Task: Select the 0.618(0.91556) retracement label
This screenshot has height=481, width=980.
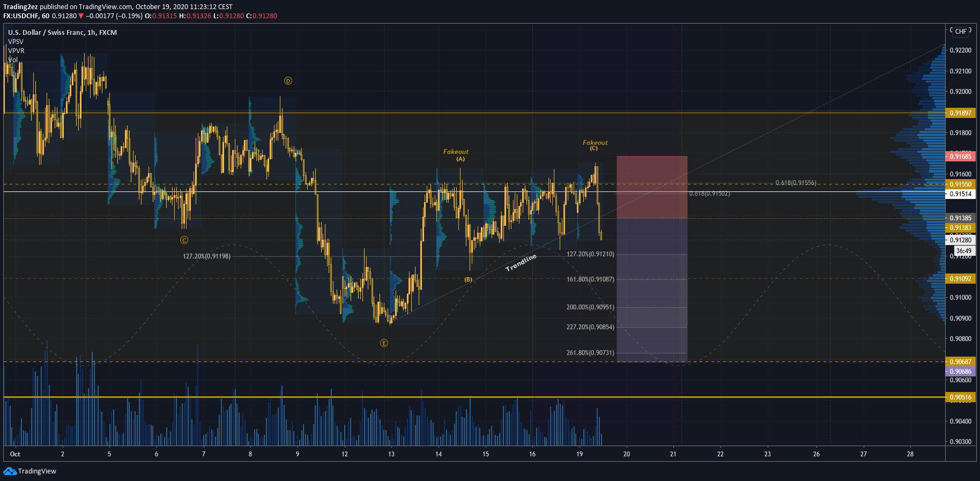Action: [x=796, y=183]
